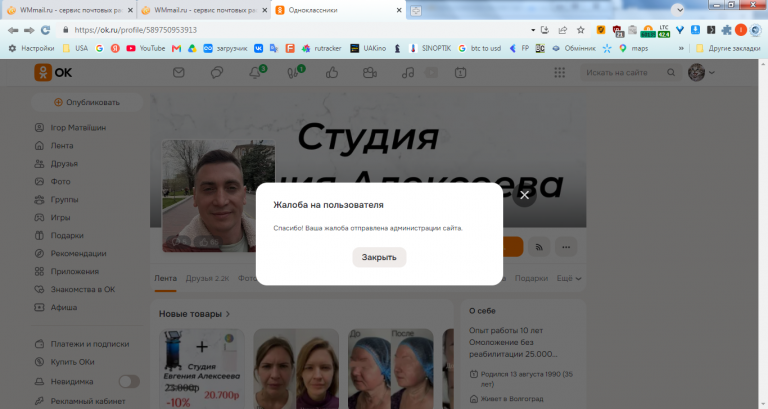
Task: Expand Новые товары section arrow
Action: tap(228, 314)
